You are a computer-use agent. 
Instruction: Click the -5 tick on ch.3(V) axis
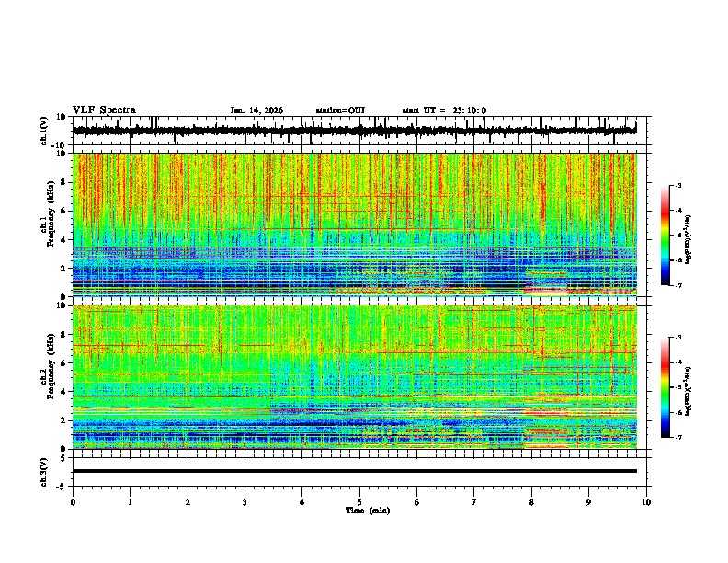pyautogui.click(x=63, y=487)
